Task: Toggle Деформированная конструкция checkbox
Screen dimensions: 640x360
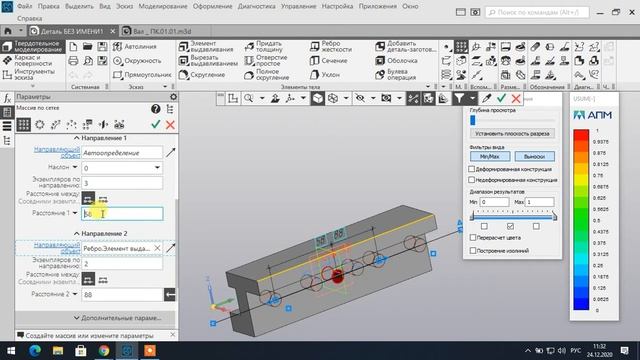Action: [471, 169]
